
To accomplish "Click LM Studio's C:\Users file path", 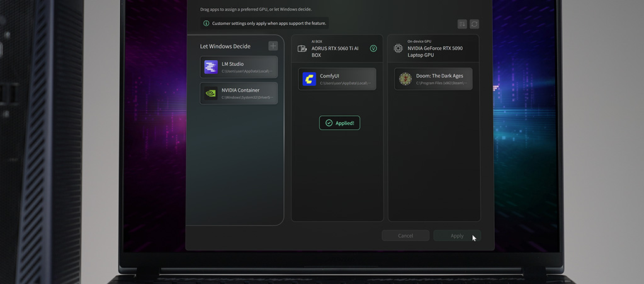I will 247,71.
